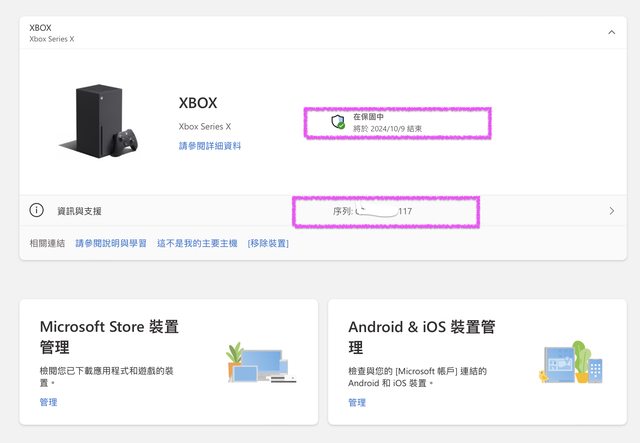The width and height of the screenshot is (640, 443).
Task: Select the 在保固中 warranty status text
Action: click(368, 117)
